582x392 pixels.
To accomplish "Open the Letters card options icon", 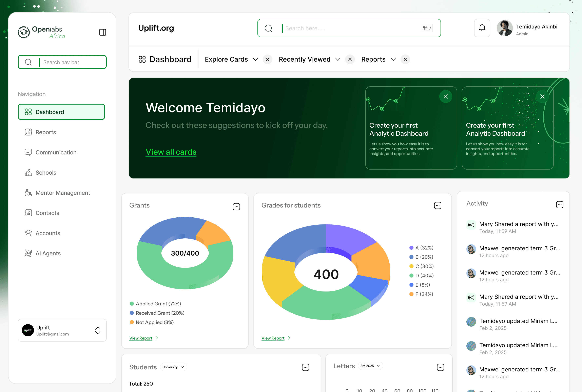I will click(x=440, y=367).
